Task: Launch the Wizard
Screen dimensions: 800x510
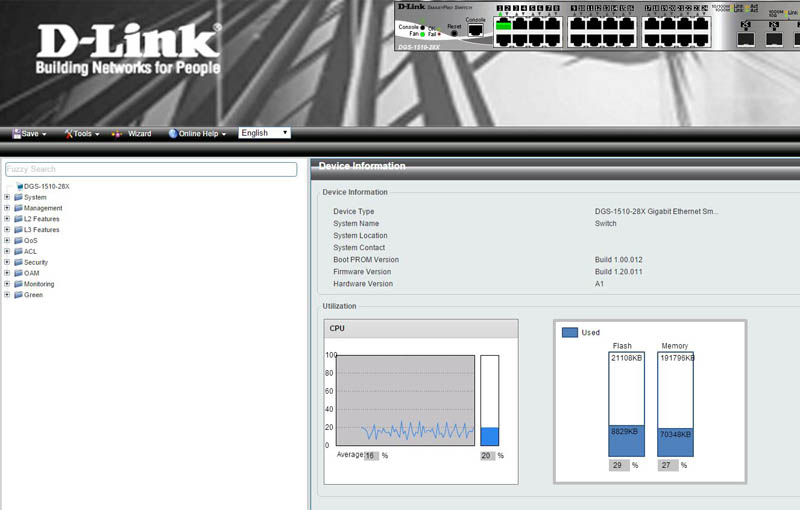Action: 132,134
